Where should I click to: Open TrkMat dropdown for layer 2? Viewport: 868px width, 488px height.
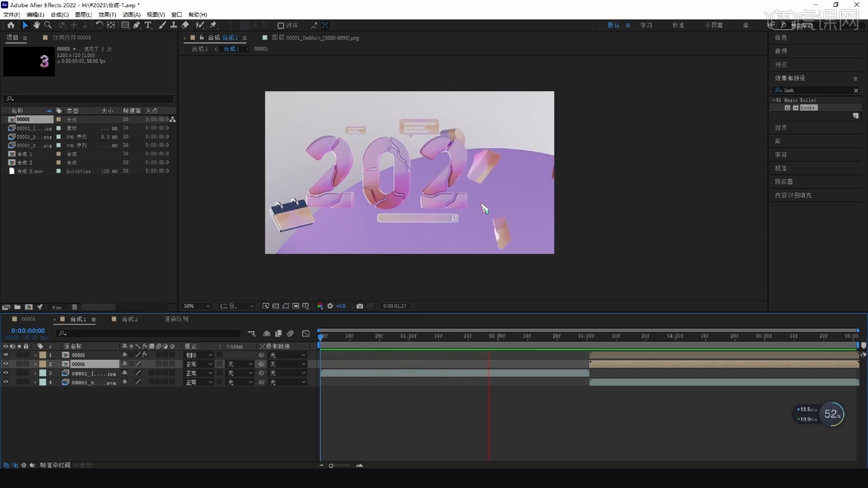coord(240,364)
